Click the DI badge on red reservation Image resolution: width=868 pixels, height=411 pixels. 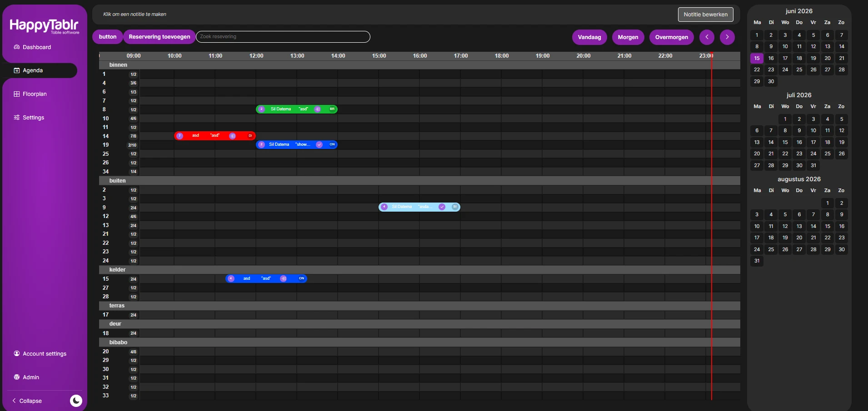[x=250, y=136]
